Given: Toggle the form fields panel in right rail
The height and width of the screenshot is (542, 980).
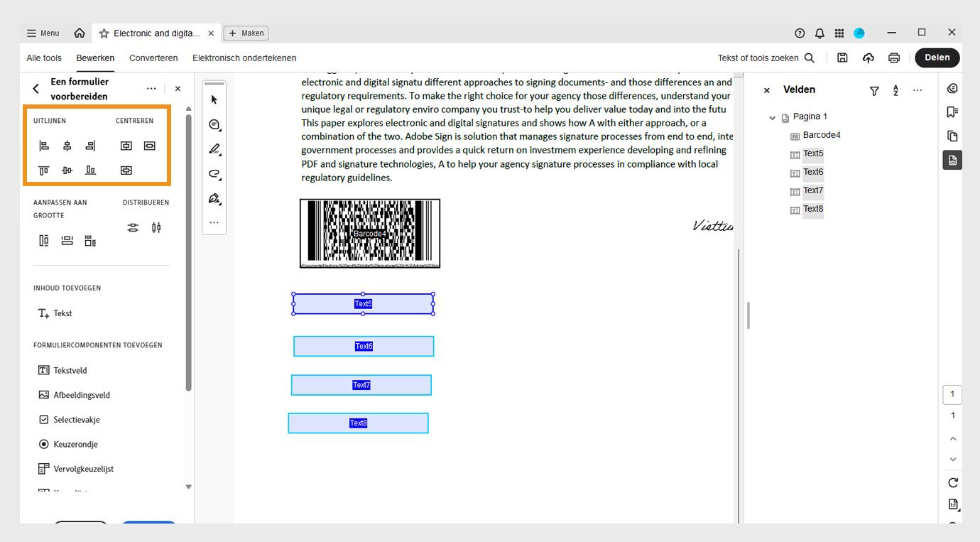Looking at the screenshot, I should 952,160.
